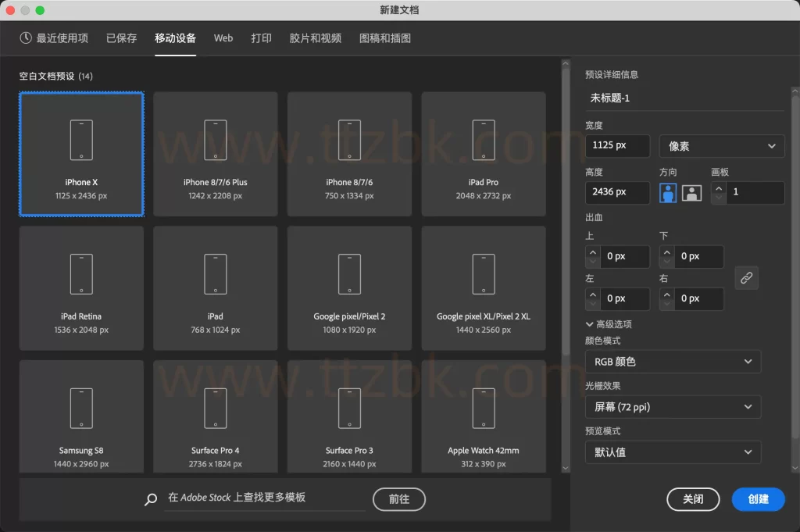
Task: Select the iPad Pro preset
Action: (x=483, y=154)
